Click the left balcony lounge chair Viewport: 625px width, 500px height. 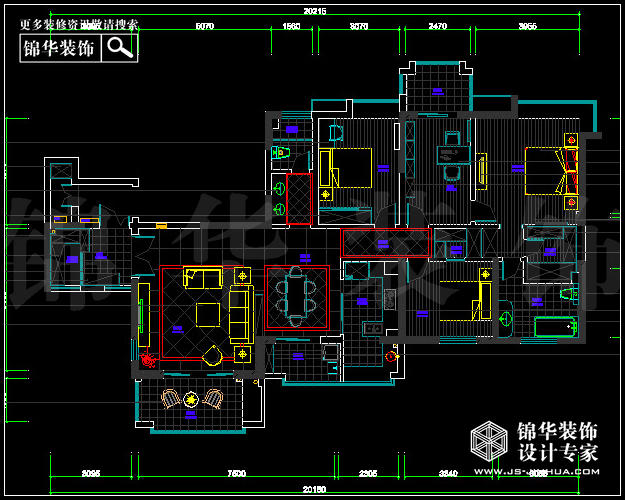pos(172,400)
